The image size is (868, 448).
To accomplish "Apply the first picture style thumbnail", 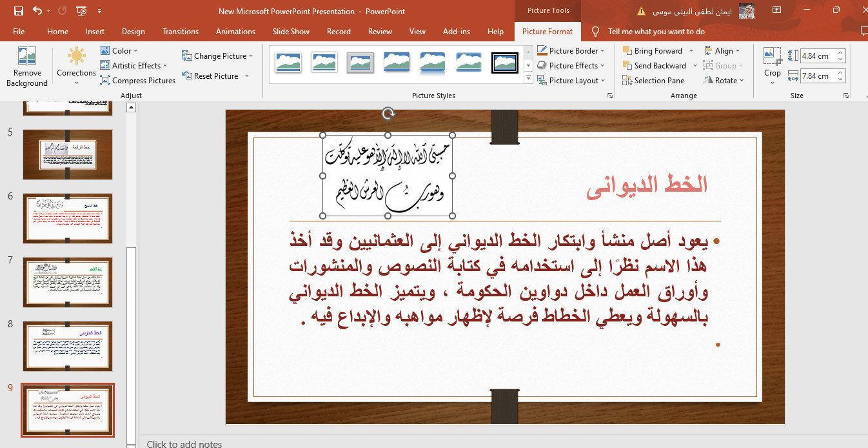I will pos(288,63).
